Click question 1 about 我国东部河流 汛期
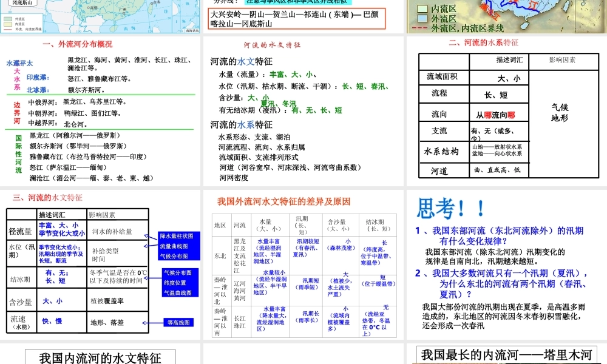The width and height of the screenshot is (607, 364). (500, 236)
